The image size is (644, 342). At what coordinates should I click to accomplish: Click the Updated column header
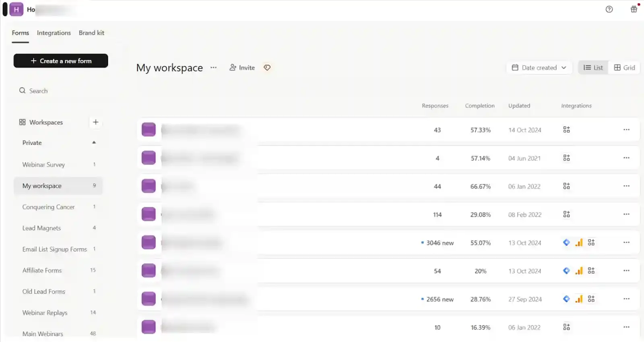(x=519, y=106)
